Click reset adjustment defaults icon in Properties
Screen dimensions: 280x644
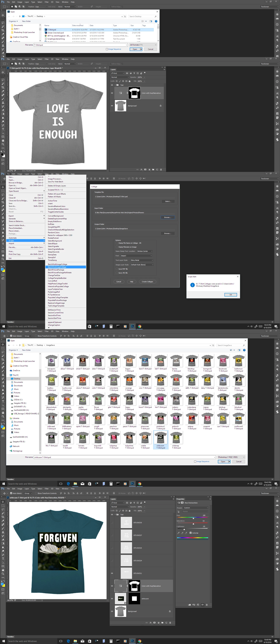198,605
